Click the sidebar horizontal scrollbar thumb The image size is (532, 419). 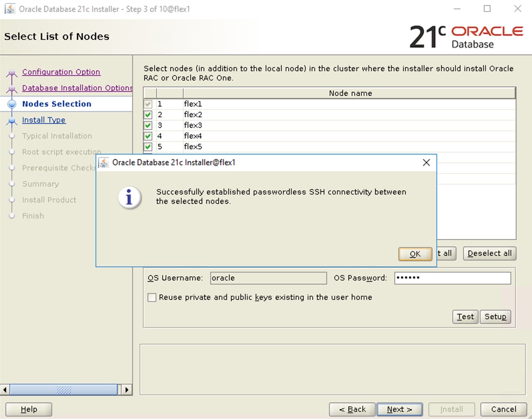click(x=64, y=389)
